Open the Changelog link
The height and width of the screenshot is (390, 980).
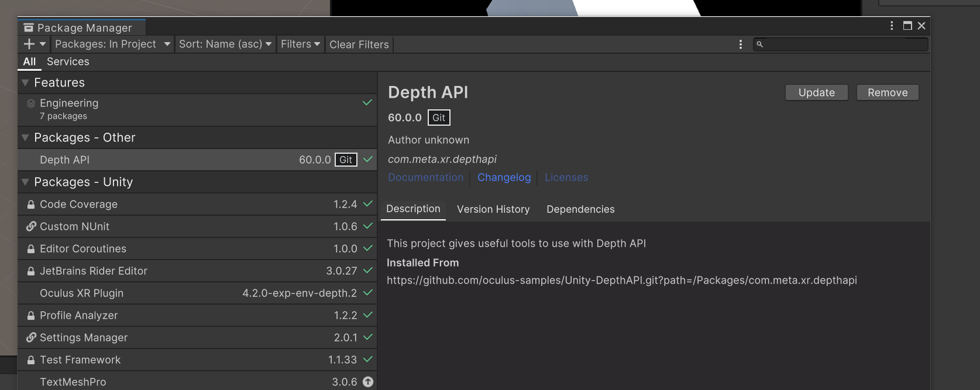click(504, 177)
